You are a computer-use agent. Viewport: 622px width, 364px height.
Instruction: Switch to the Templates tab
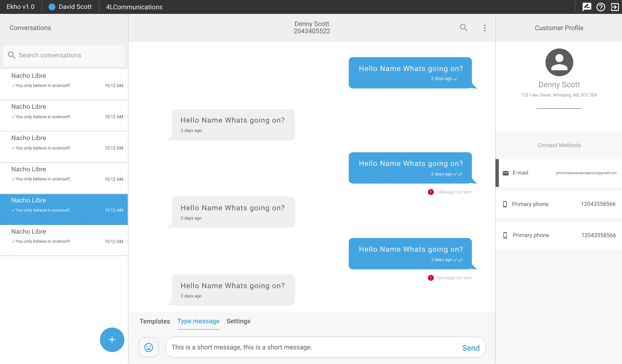click(x=155, y=321)
